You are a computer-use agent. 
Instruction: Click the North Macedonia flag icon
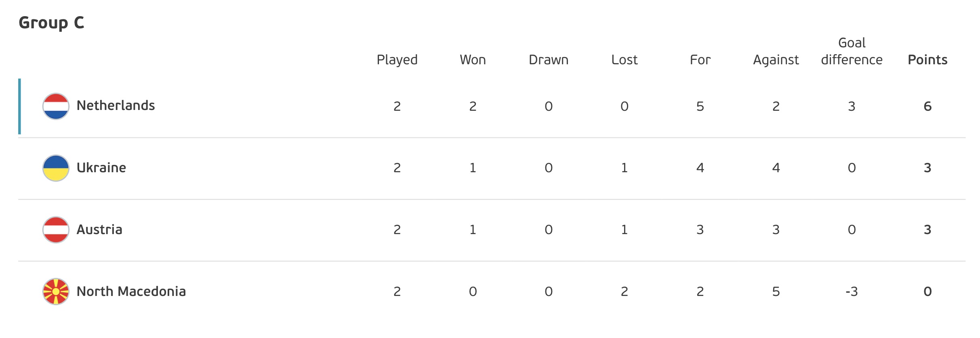coord(56,292)
